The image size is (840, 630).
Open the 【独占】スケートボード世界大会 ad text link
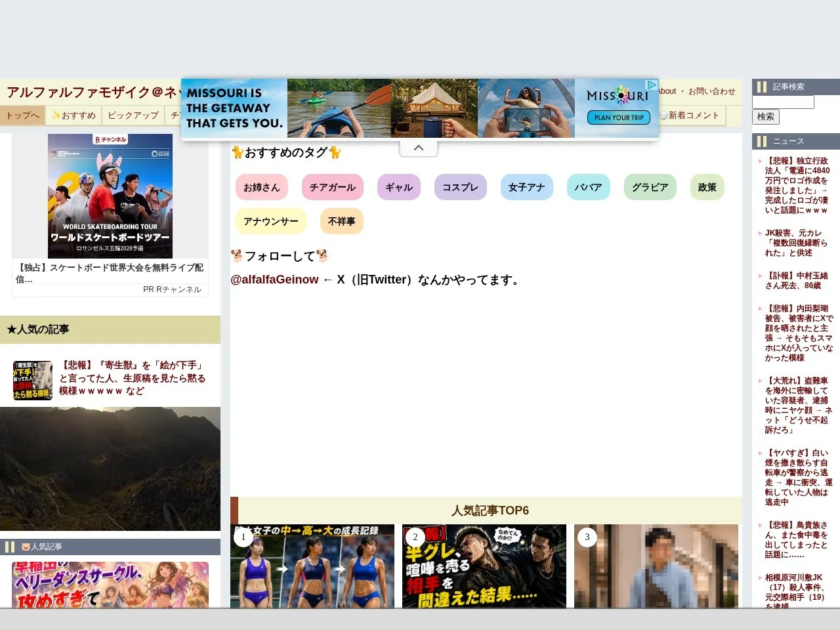110,272
